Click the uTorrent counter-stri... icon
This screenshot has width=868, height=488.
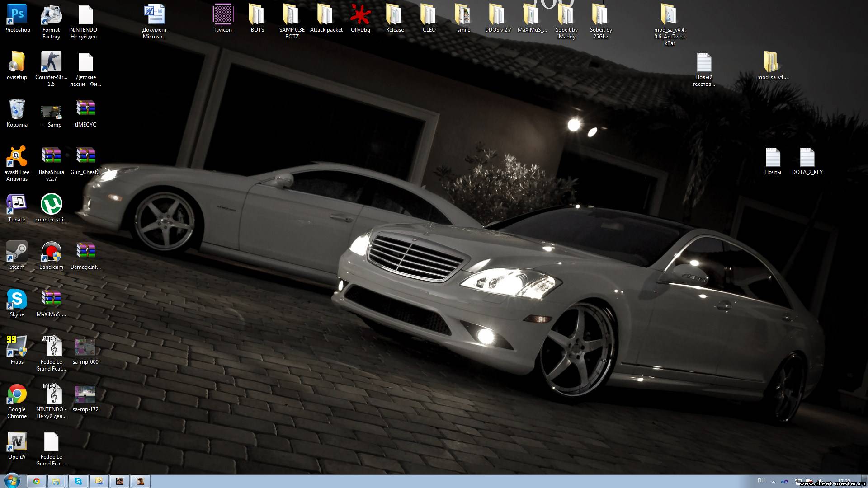coord(51,204)
